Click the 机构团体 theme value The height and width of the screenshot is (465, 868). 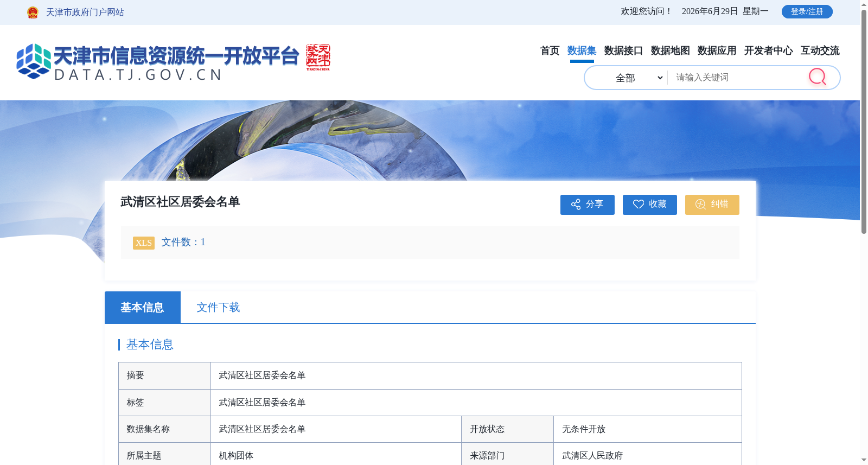tap(236, 456)
